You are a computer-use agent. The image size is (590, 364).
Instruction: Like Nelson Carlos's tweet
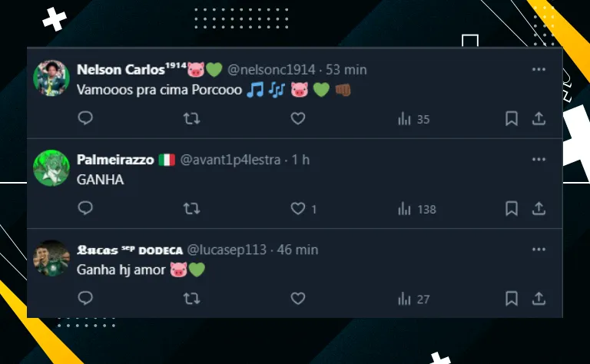point(297,118)
